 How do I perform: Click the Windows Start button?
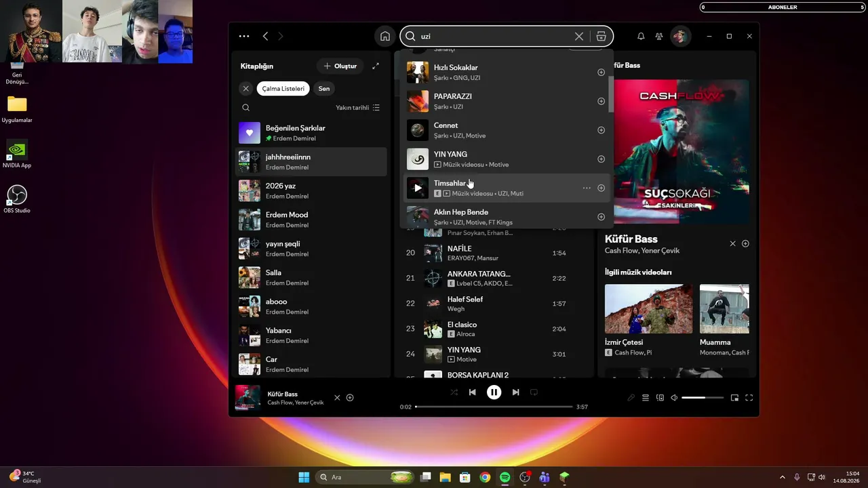[304, 477]
